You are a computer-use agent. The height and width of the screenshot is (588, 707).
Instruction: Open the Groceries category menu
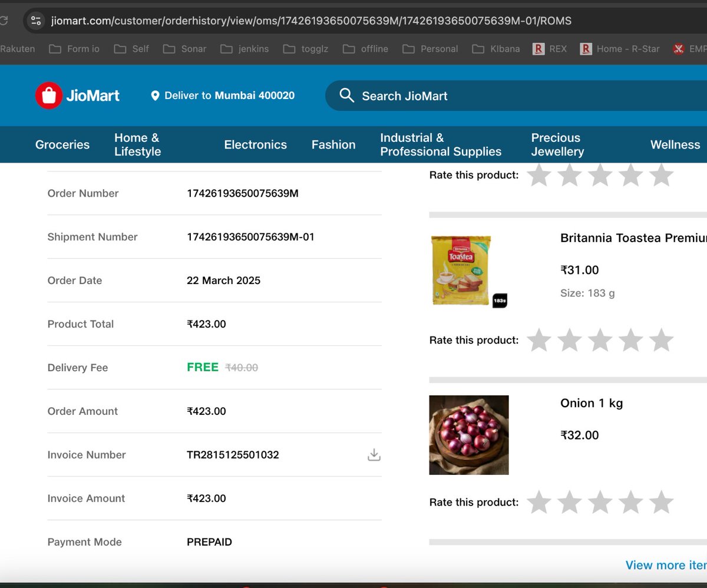(62, 144)
